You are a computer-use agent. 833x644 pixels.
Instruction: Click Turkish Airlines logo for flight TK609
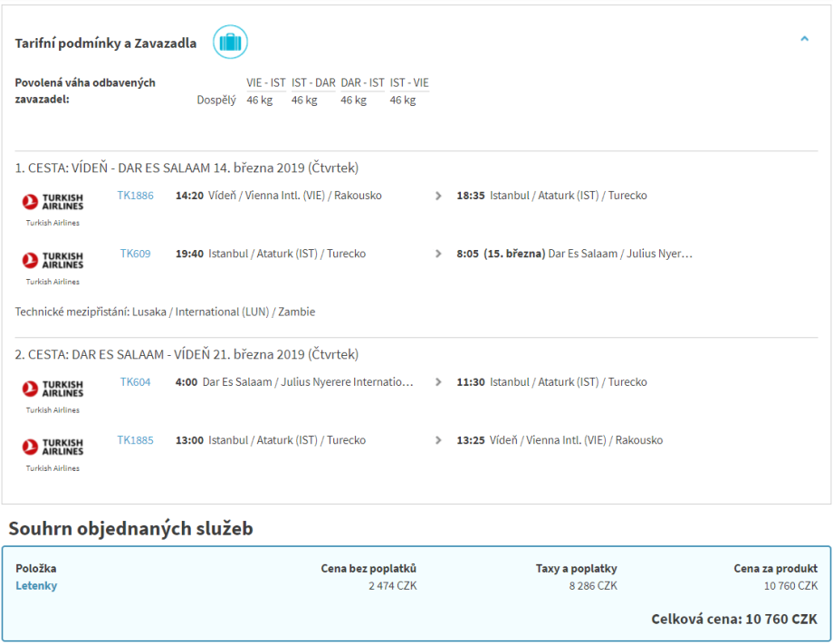(x=53, y=261)
